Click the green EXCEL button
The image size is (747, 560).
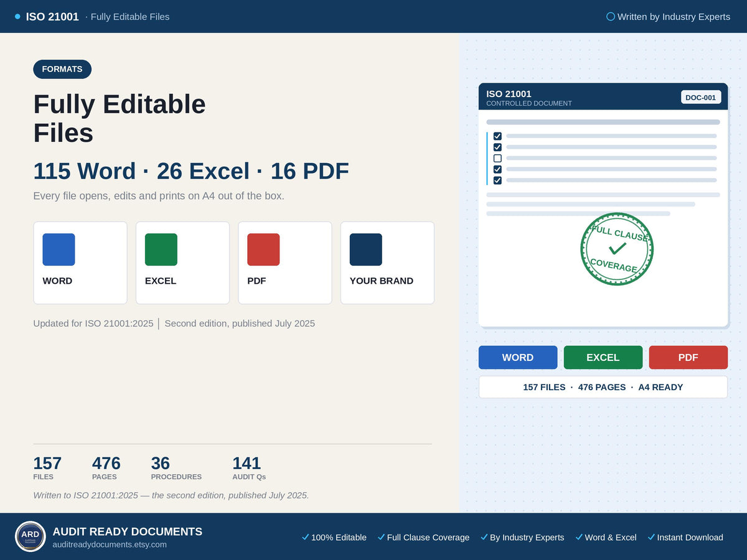pos(603,357)
